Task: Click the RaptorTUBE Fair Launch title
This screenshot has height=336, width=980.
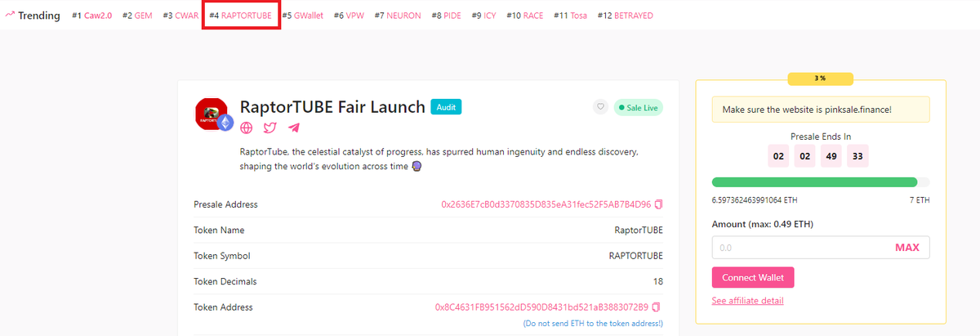Action: [332, 107]
